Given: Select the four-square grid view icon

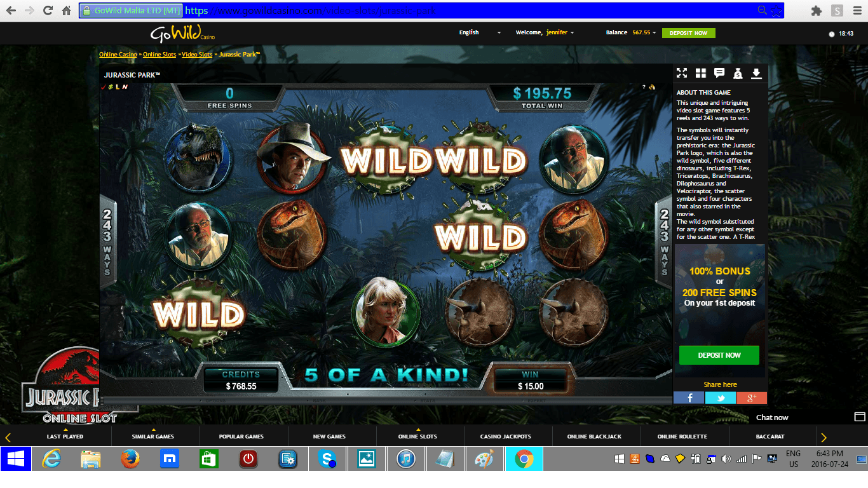Looking at the screenshot, I should click(701, 73).
